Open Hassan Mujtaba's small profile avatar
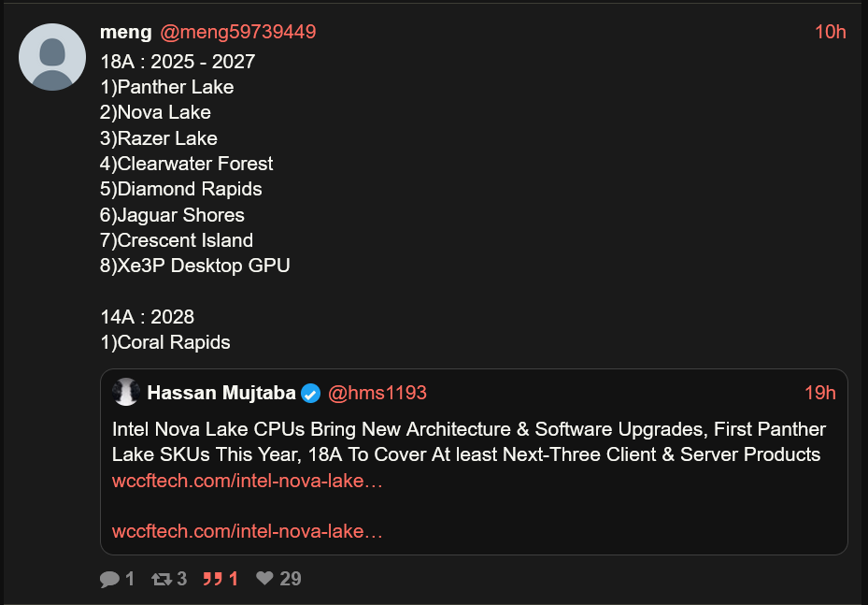This screenshot has height=605, width=868. 125,393
